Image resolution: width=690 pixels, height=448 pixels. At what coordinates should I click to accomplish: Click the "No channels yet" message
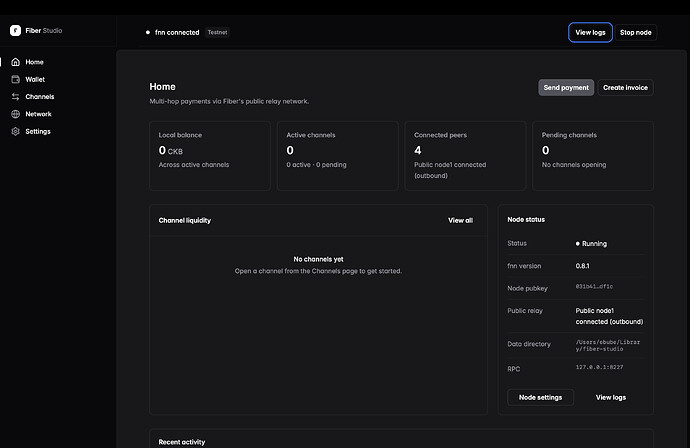coord(318,259)
